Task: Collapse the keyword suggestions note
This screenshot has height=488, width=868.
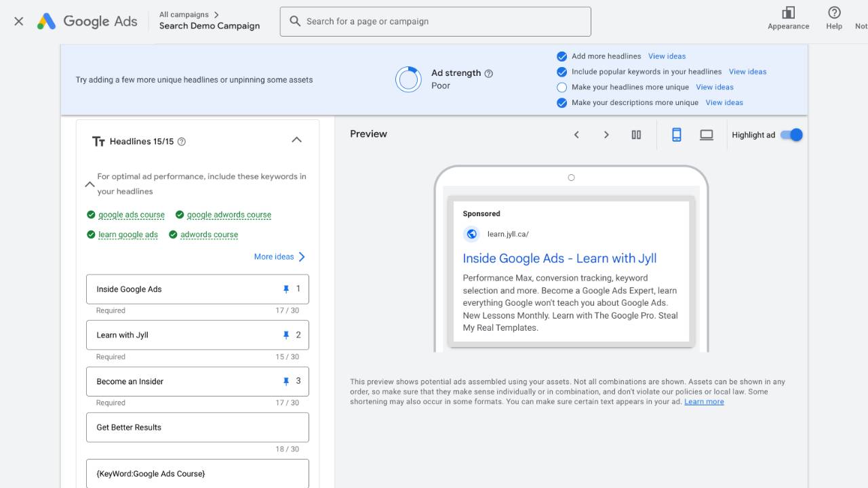Action: [90, 184]
